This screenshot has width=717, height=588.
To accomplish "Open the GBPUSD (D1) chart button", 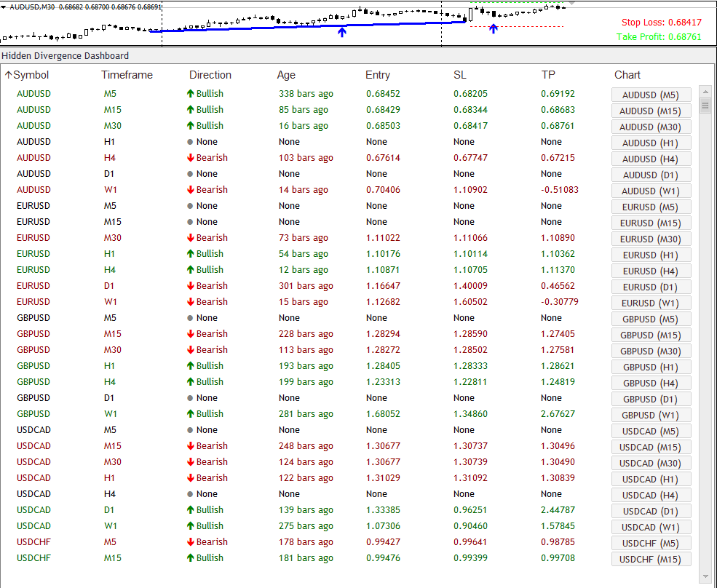I will (x=651, y=400).
